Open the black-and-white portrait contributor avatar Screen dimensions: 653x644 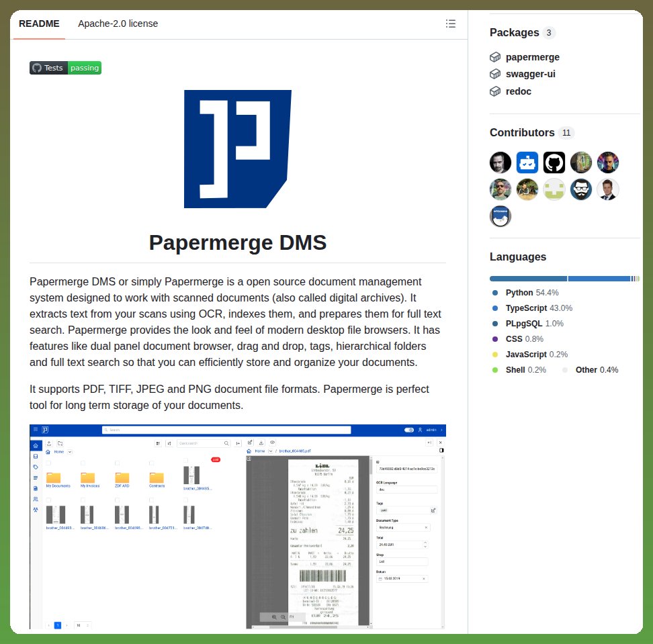coord(500,163)
